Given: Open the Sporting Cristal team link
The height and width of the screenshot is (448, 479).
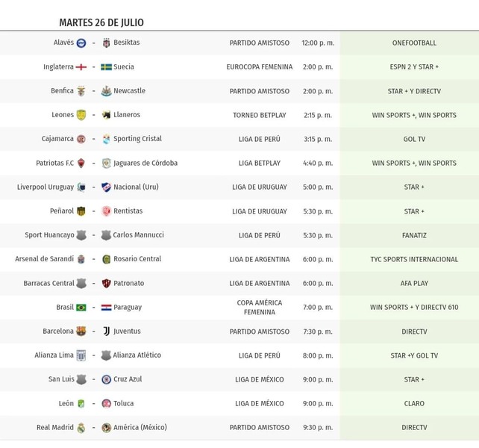Looking at the screenshot, I should (137, 139).
